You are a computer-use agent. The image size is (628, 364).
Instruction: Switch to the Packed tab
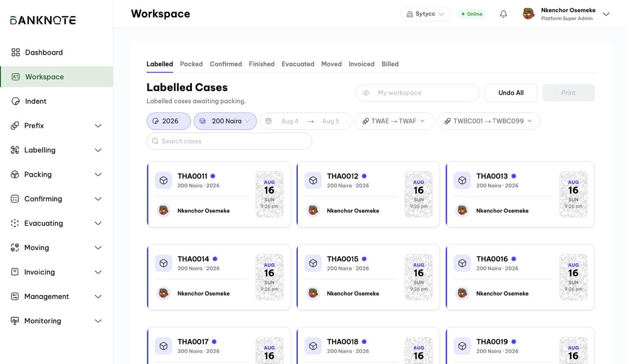click(191, 64)
